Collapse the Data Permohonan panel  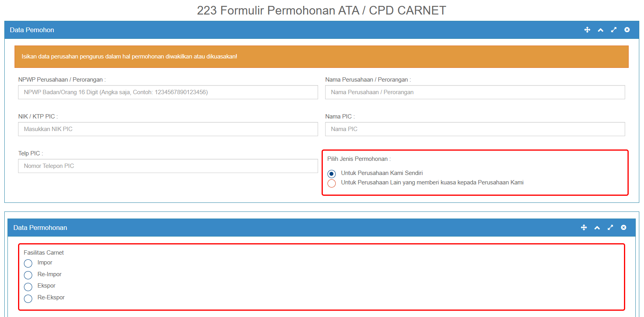tap(597, 228)
